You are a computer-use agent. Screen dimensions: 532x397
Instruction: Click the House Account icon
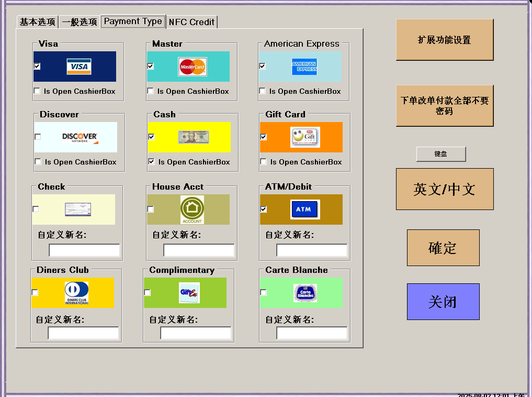(x=192, y=209)
